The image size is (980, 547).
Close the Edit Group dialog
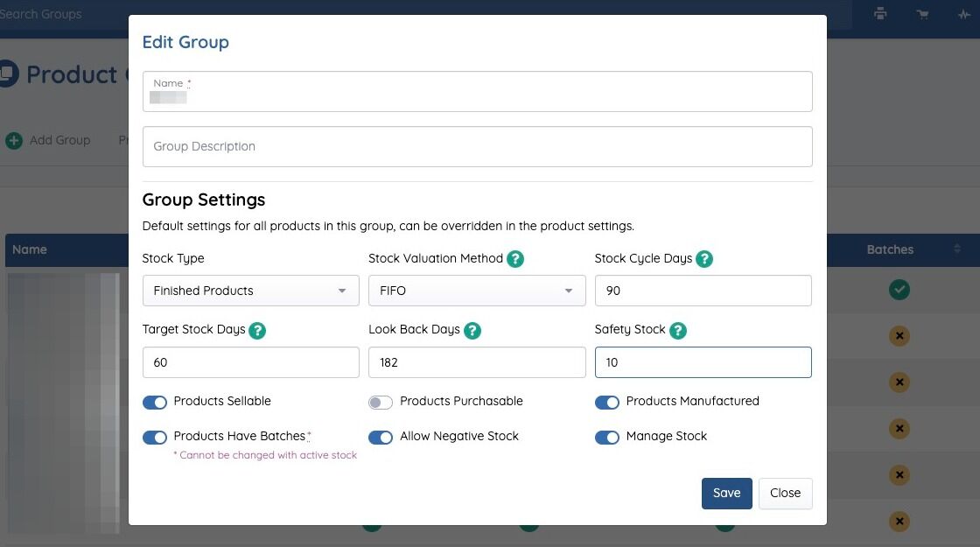(x=785, y=493)
